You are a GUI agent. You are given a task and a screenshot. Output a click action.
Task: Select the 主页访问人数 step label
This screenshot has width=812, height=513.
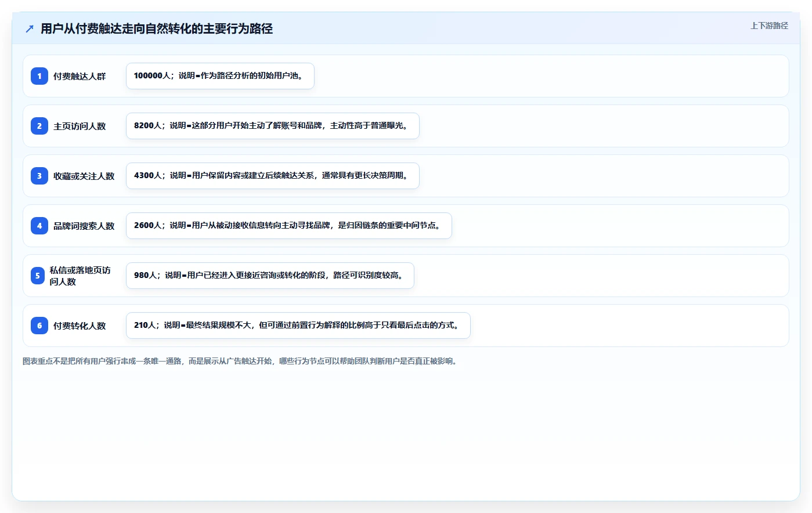[x=80, y=126]
